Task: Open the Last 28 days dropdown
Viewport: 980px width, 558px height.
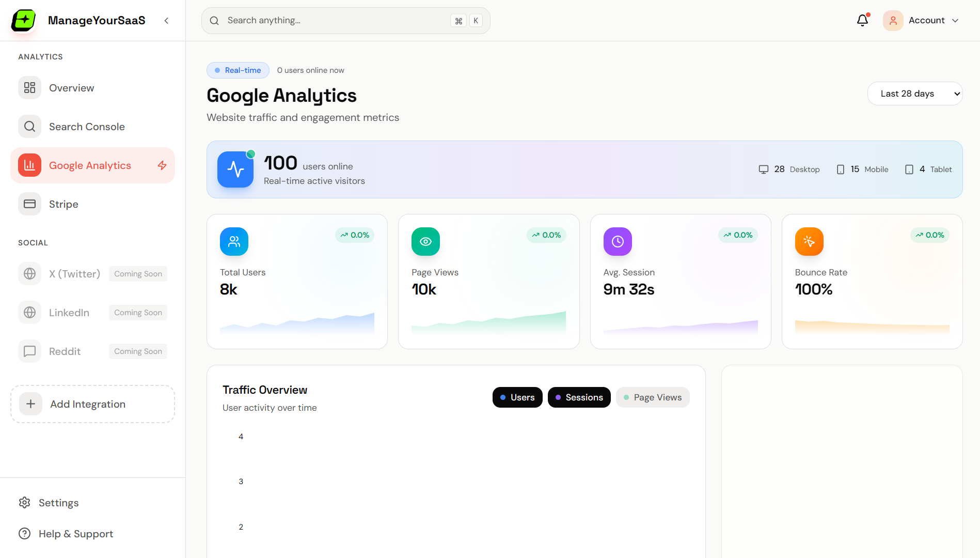Action: pyautogui.click(x=914, y=94)
